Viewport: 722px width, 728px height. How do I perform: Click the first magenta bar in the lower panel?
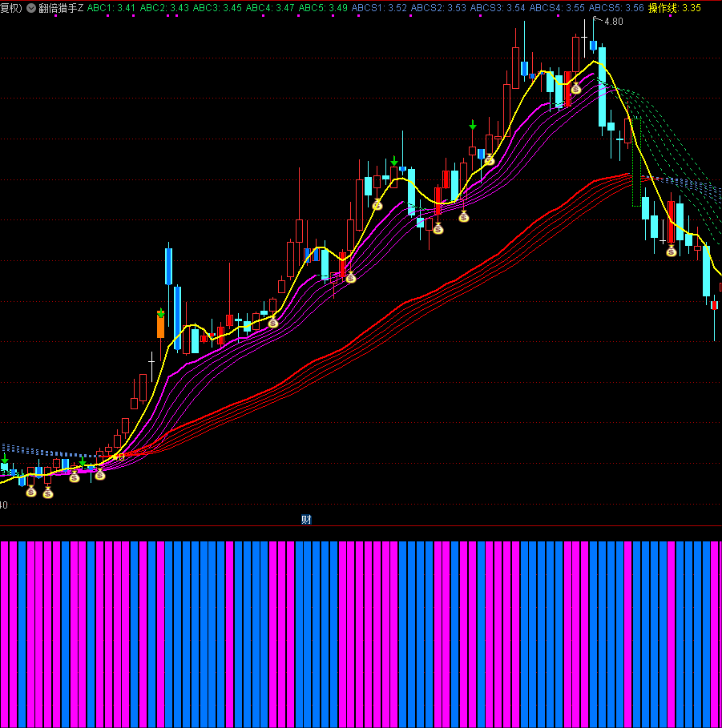4,633
